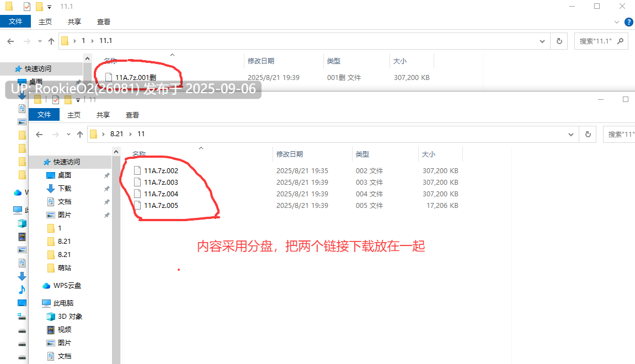The image size is (635, 364).
Task: Go up one folder in 11.1 window
Action: click(x=51, y=41)
